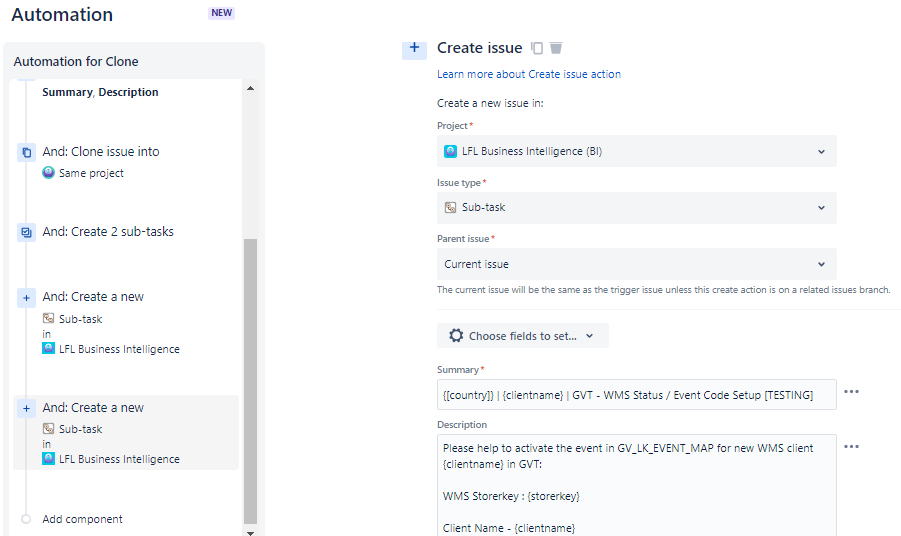Click the copy icon beside Create issue heading
The image size is (901, 536).
click(x=537, y=48)
